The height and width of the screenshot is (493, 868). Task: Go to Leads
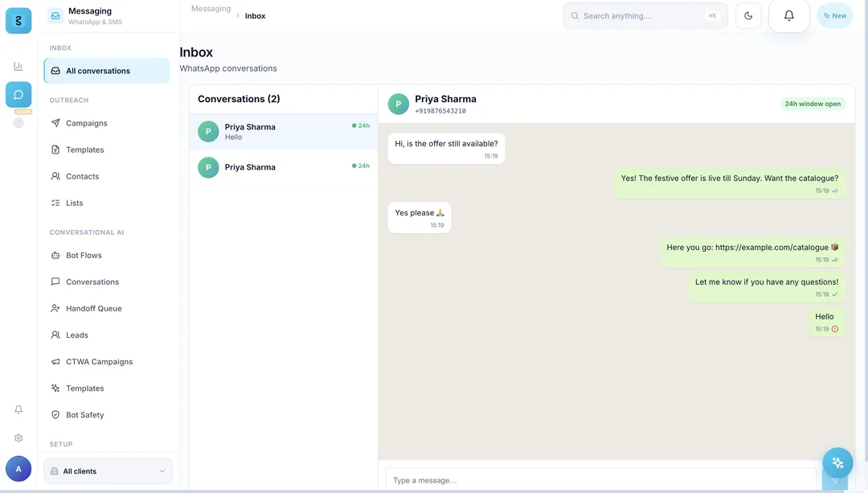(x=107, y=335)
